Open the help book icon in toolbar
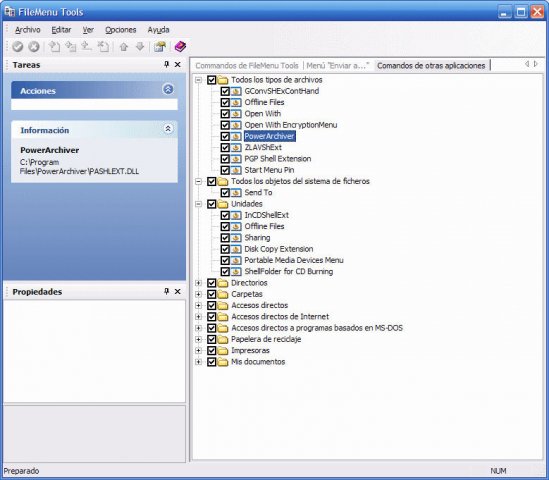This screenshot has width=549, height=480. point(180,47)
